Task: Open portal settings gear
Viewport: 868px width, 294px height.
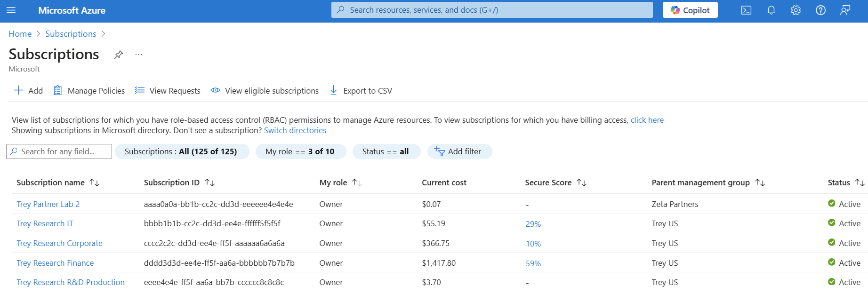Action: coord(796,10)
